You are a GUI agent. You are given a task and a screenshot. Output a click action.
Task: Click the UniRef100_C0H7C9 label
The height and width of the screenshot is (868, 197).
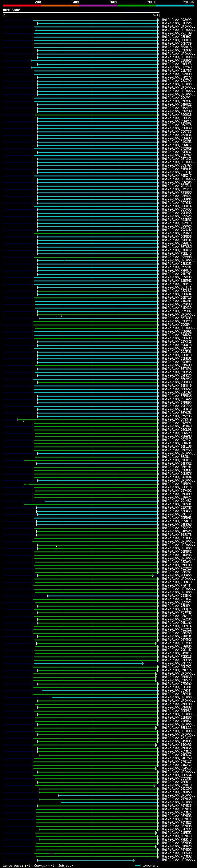[x=176, y=43]
